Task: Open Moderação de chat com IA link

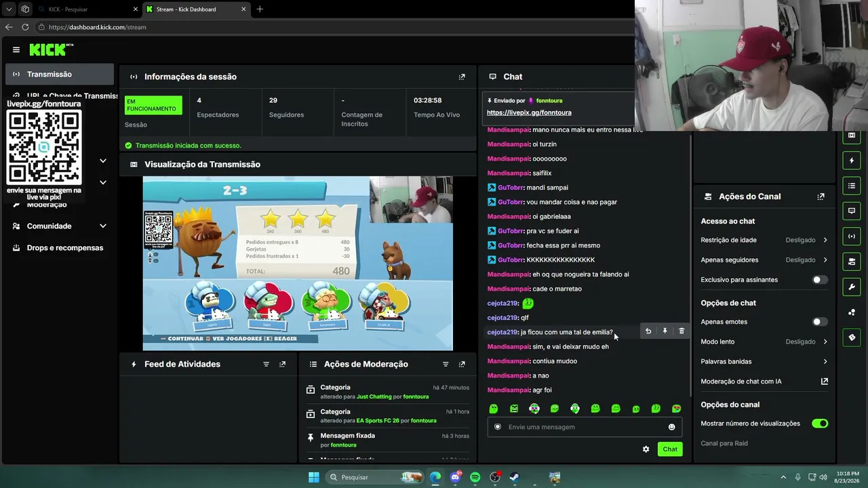Action: pyautogui.click(x=764, y=381)
